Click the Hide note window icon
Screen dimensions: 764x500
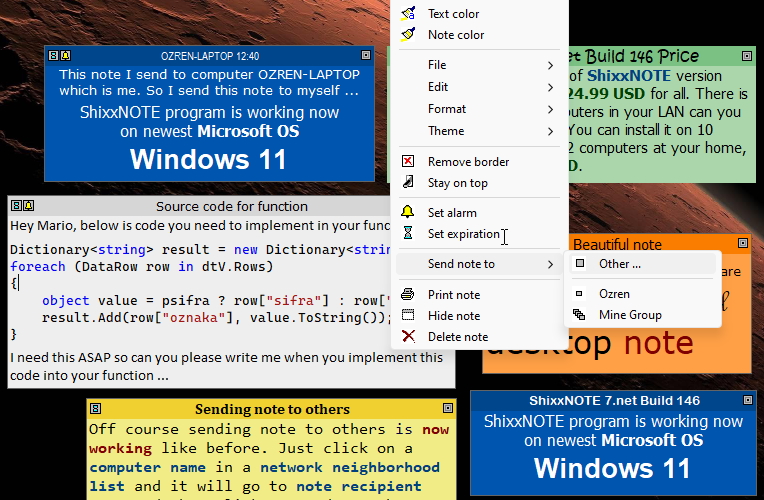[408, 315]
